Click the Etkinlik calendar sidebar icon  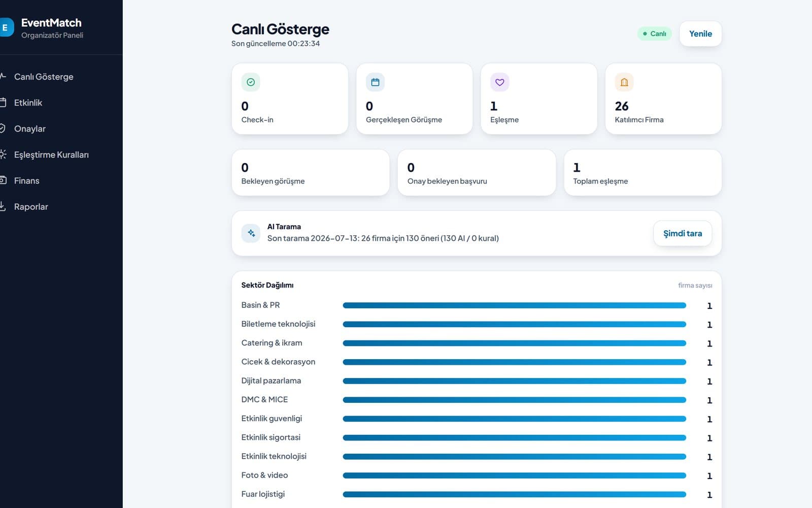pyautogui.click(x=3, y=102)
